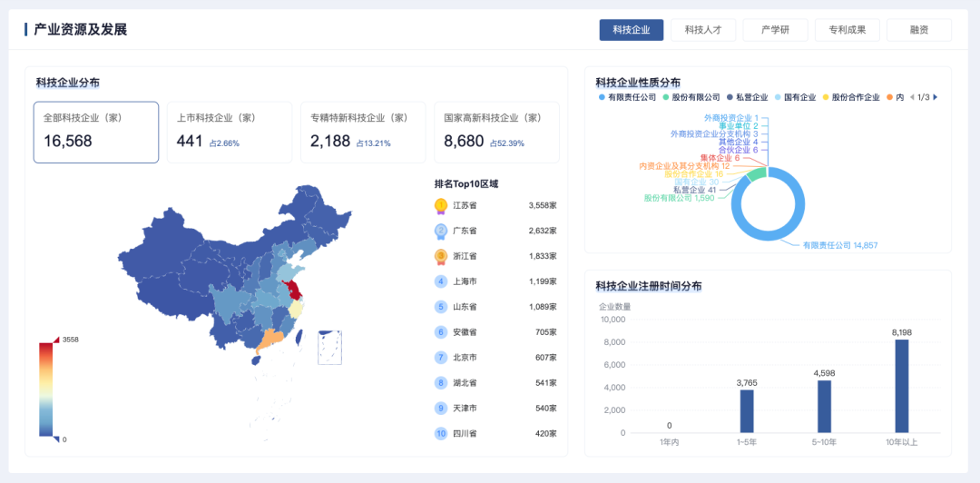The height and width of the screenshot is (483, 980).
Task: Click the silver rank 2 badge for 广东省
Action: (x=441, y=231)
